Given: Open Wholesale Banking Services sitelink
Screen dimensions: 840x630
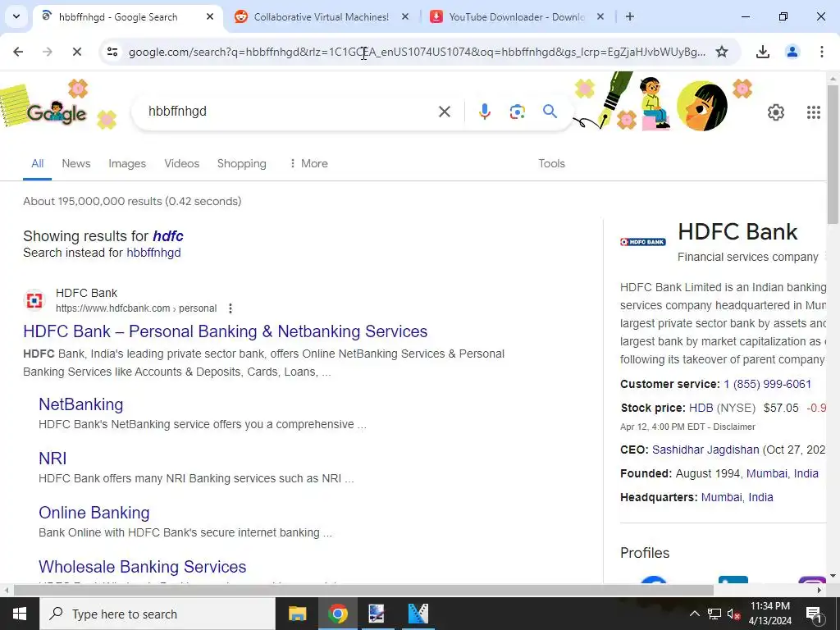Looking at the screenshot, I should coord(143,567).
